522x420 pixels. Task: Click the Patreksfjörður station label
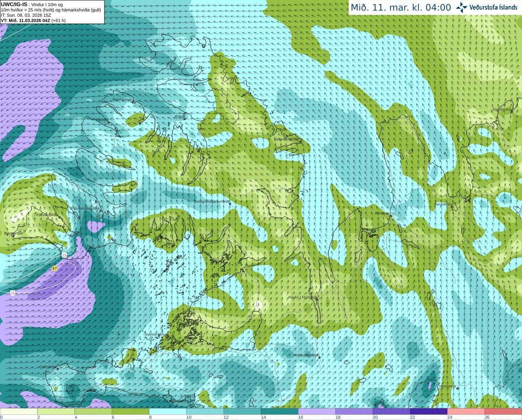(x=48, y=214)
